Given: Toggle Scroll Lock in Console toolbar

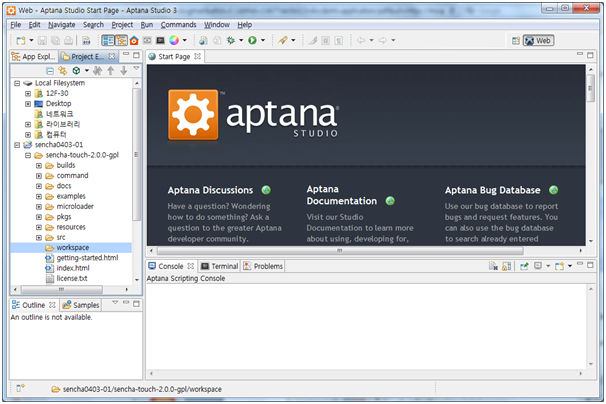Looking at the screenshot, I should click(x=506, y=266).
